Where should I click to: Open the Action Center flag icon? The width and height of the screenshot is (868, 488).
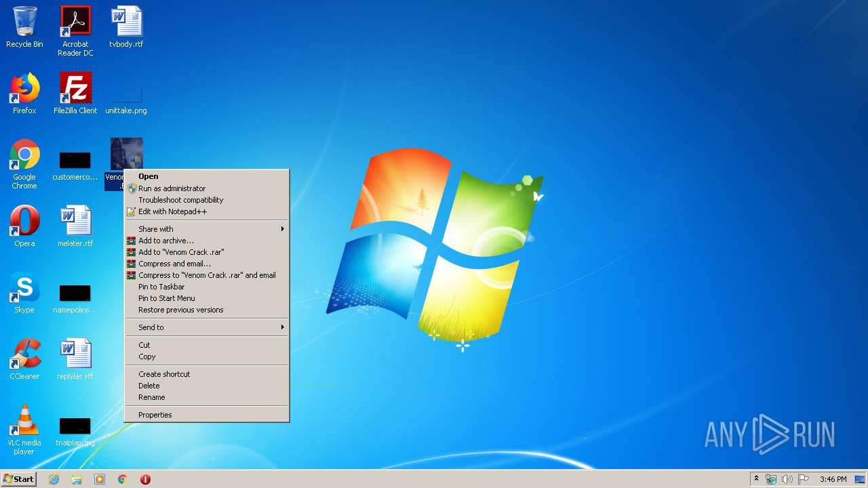point(804,479)
